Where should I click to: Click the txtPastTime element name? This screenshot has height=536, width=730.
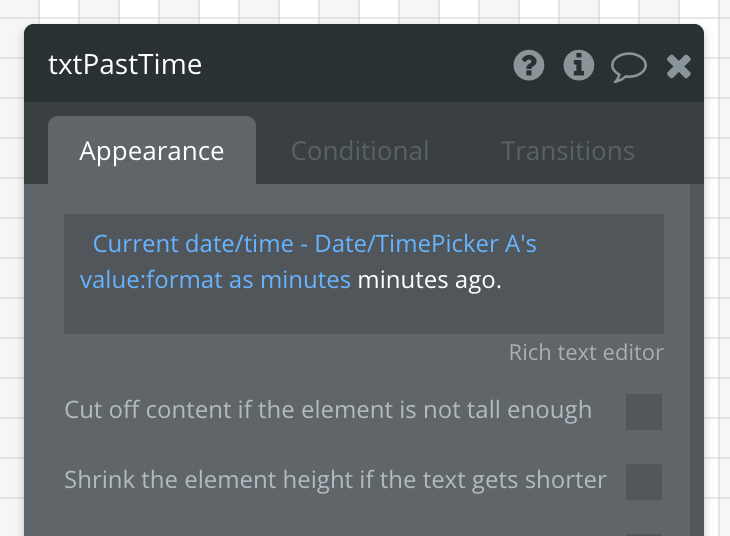pyautogui.click(x=125, y=65)
